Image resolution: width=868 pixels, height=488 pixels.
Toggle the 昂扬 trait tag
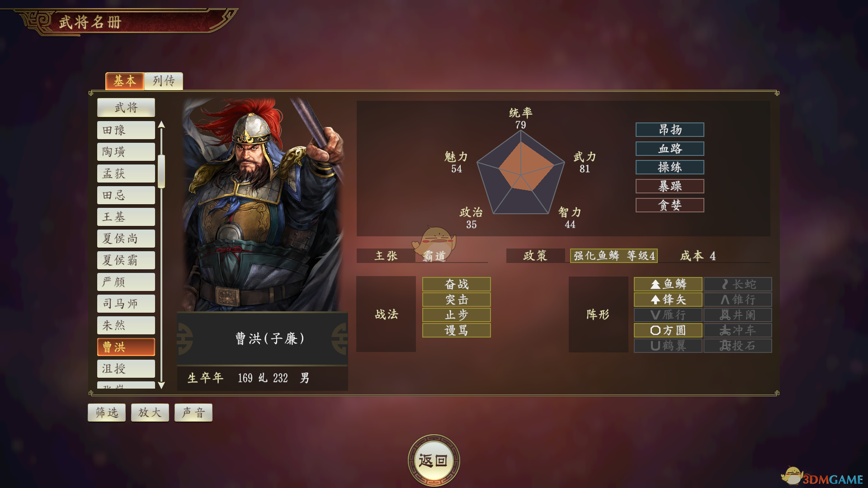click(670, 130)
